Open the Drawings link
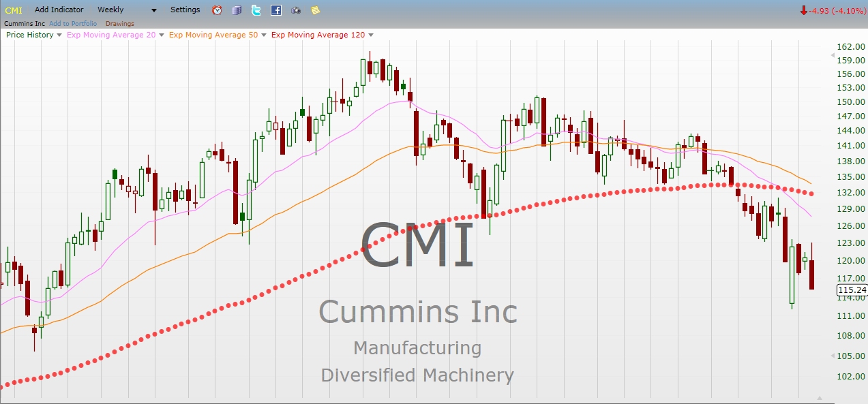This screenshot has height=404, width=868. [120, 24]
